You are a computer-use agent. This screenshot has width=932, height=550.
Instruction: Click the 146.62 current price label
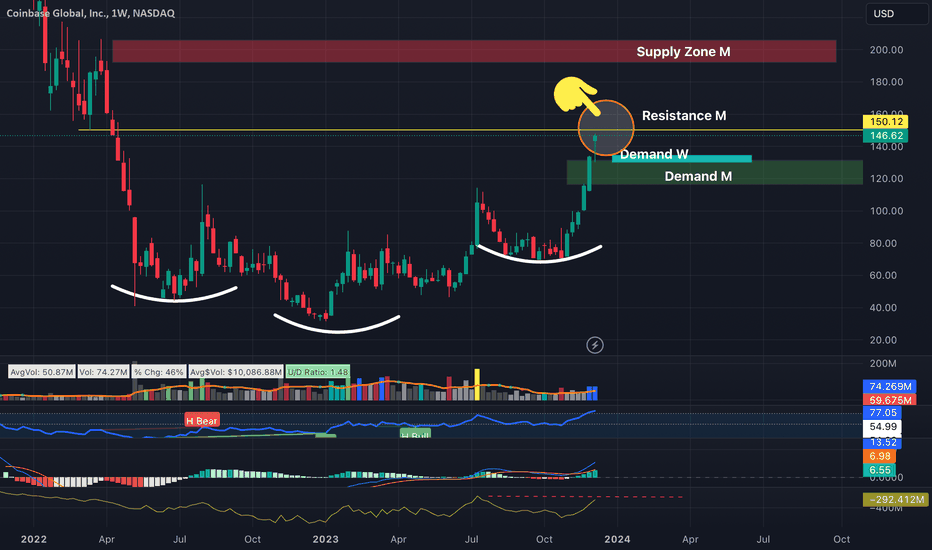pos(886,136)
